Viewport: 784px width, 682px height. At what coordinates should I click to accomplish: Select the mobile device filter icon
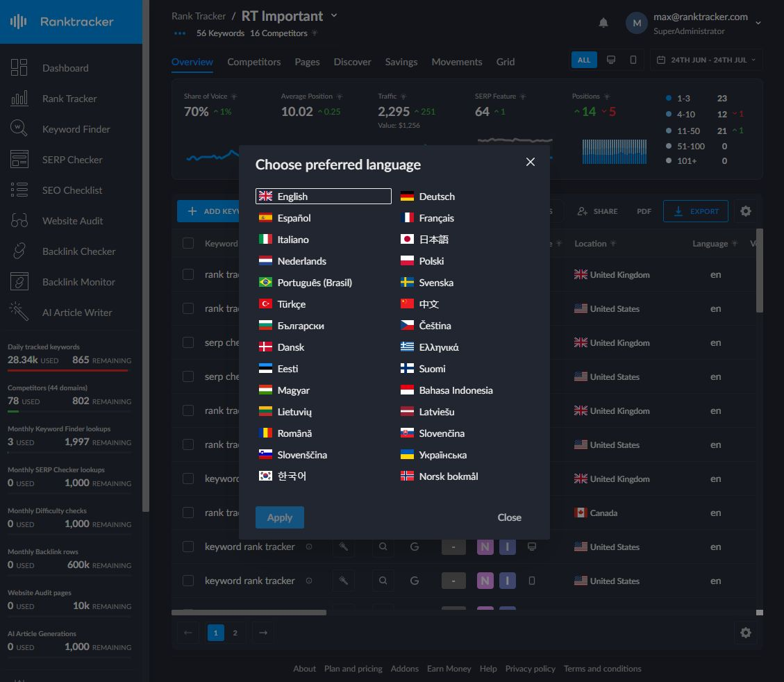pyautogui.click(x=633, y=60)
